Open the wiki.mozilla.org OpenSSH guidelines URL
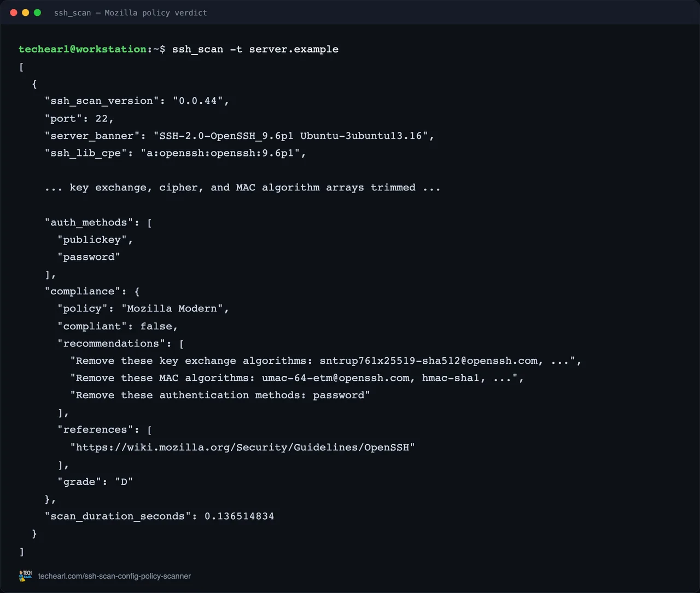The image size is (700, 593). [x=242, y=447]
